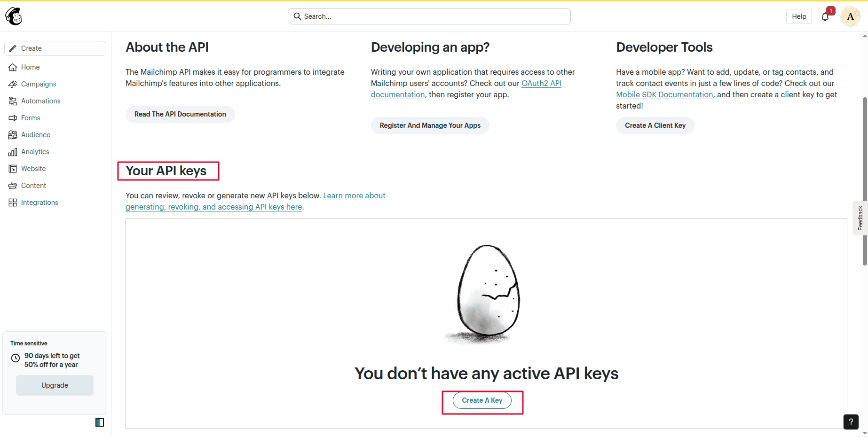
Task: Click the Create pencil icon
Action: pyautogui.click(x=13, y=48)
